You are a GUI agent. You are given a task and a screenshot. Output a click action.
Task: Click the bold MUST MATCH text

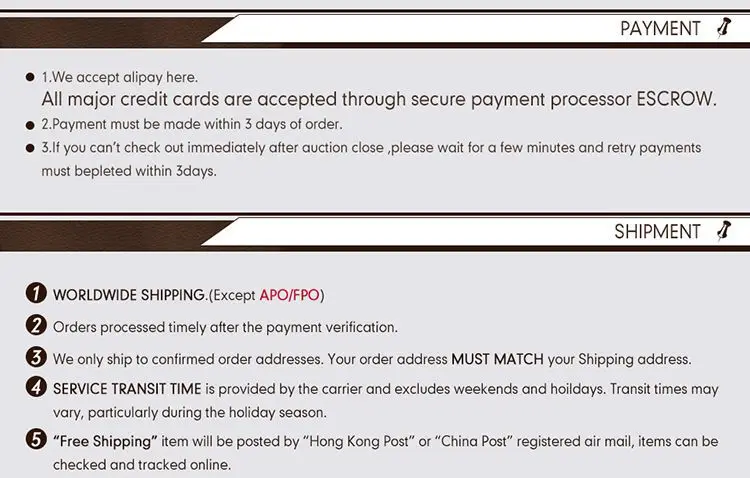point(498,359)
